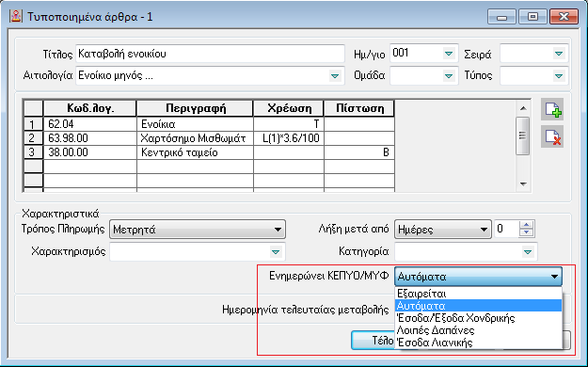Minimize the Τυποποιημένα άρθρα window
Screen dimensions: 588x367
501,17
